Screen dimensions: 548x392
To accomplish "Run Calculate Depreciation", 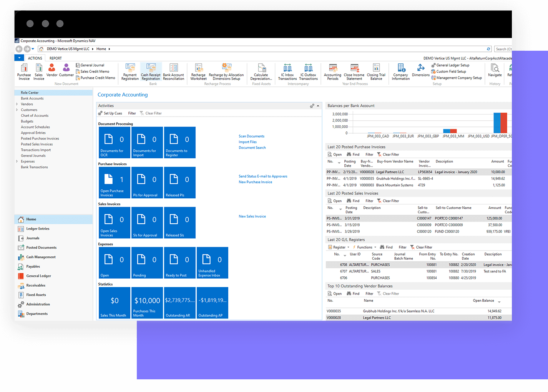I will click(261, 72).
